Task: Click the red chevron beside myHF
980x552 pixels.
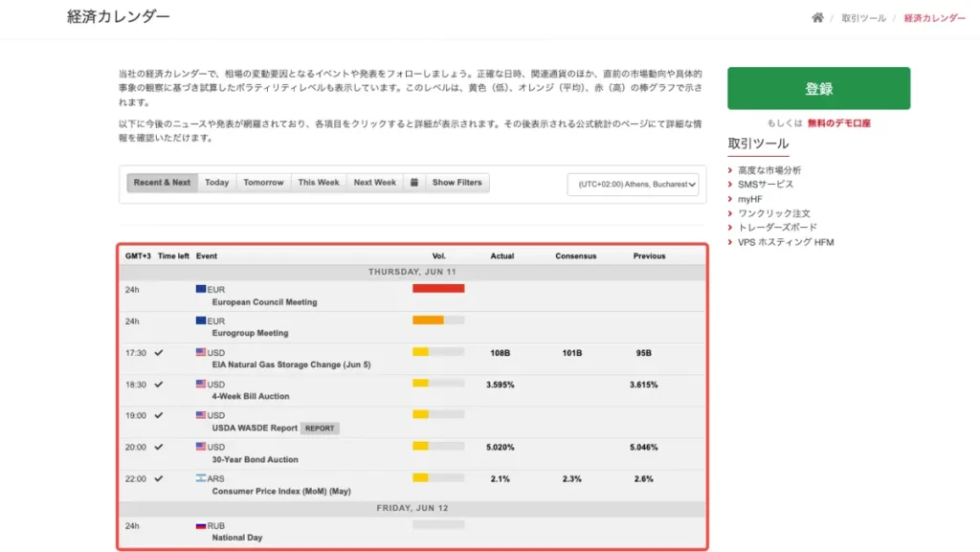Action: (730, 199)
